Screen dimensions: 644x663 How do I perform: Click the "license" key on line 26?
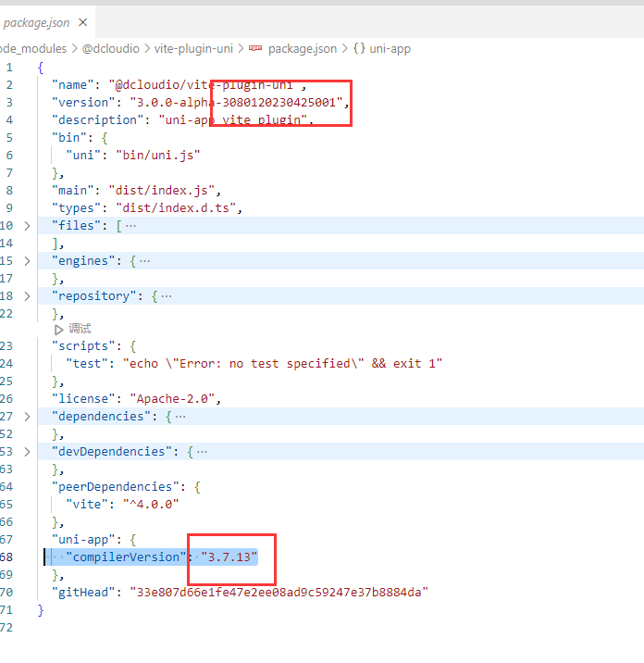83,399
